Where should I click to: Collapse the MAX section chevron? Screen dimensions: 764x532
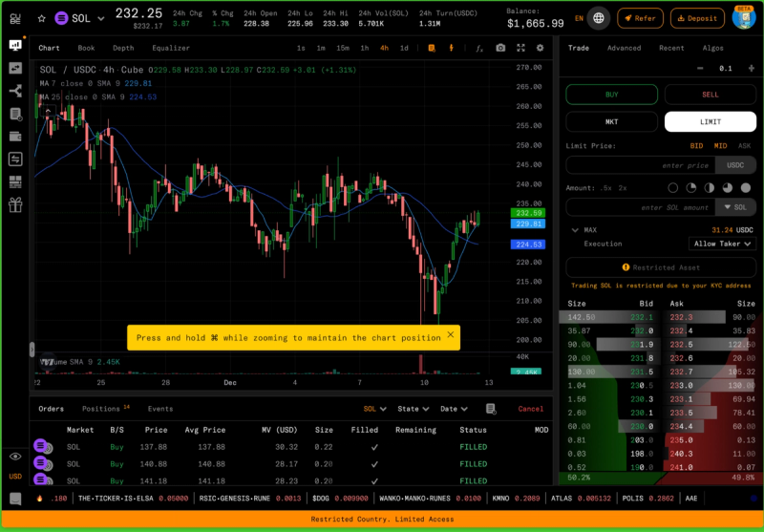575,230
